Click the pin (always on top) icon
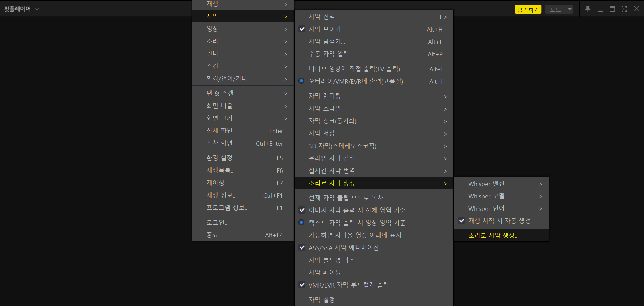644x306 pixels. point(588,9)
